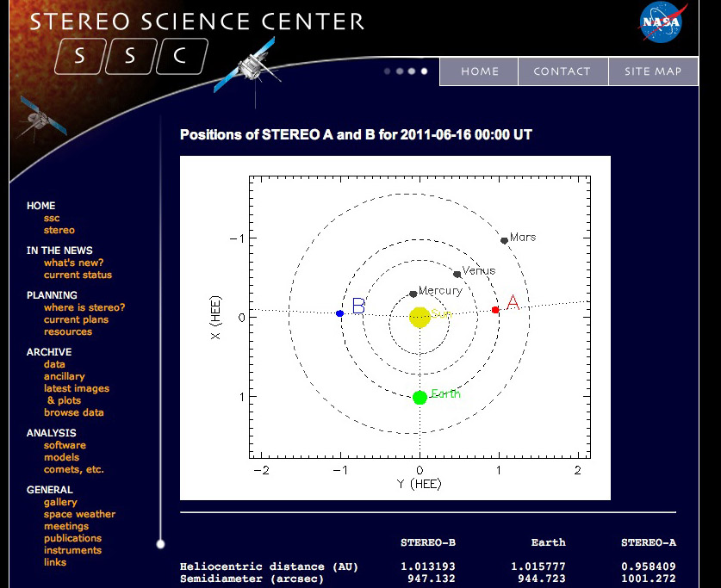The height and width of the screenshot is (588, 721).
Task: Open the ssc sidebar link
Action: [52, 218]
